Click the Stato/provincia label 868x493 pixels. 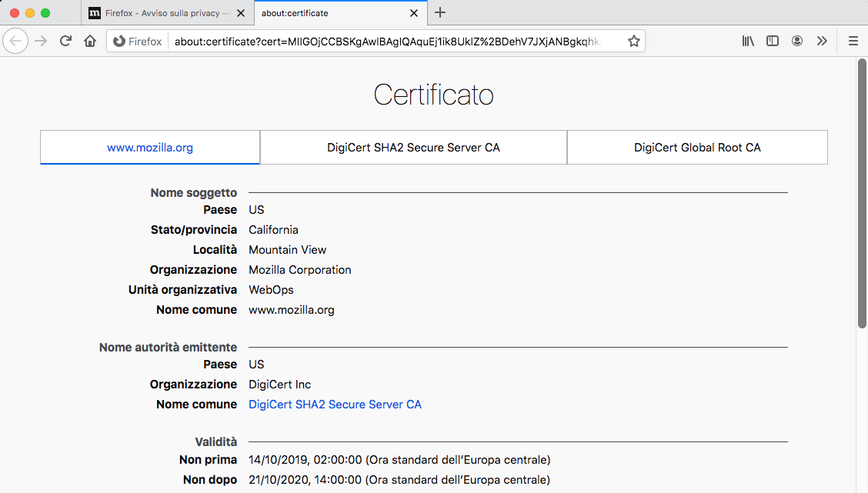click(194, 230)
